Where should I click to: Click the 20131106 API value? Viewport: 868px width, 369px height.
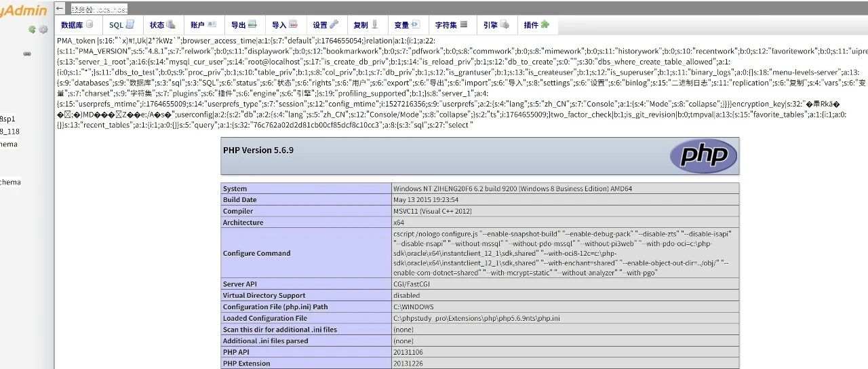click(407, 352)
